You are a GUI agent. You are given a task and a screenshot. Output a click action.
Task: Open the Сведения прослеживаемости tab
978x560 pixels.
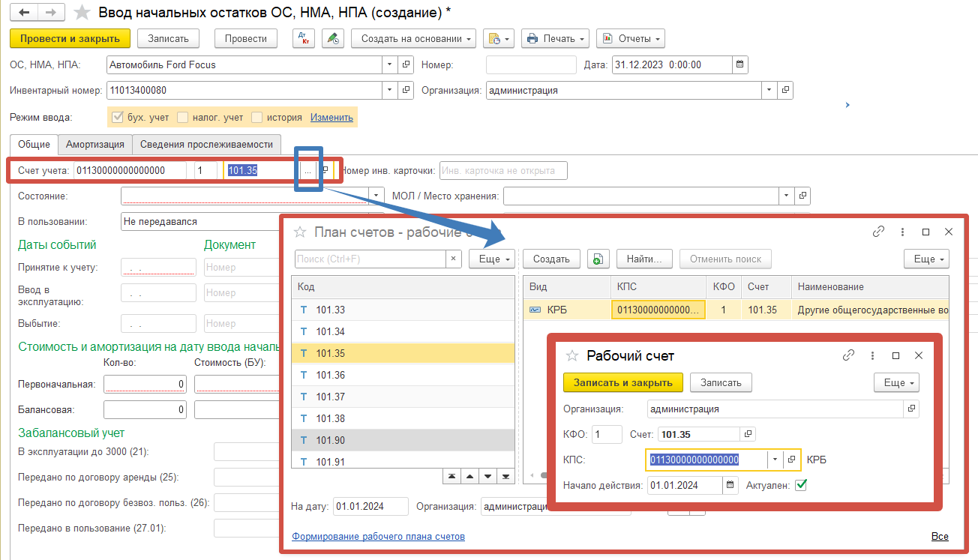pyautogui.click(x=207, y=145)
